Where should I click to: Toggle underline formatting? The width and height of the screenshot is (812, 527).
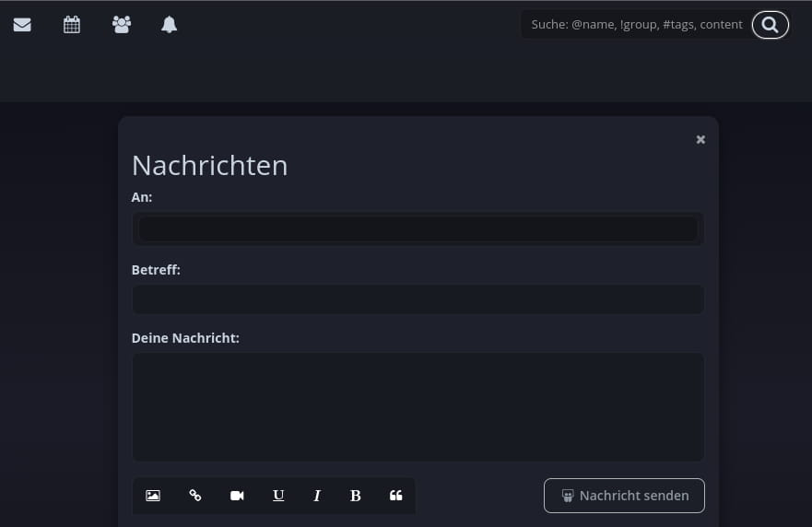click(278, 496)
